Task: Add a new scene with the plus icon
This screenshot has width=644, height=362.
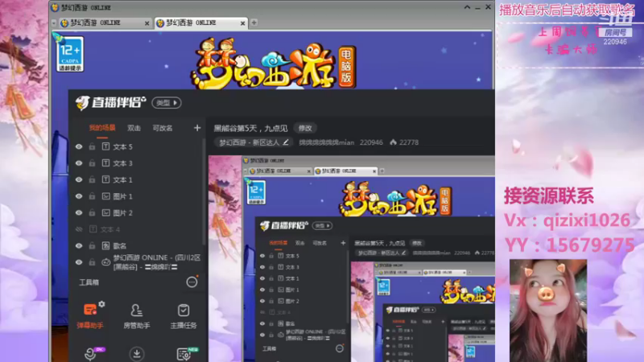Action: pos(197,128)
